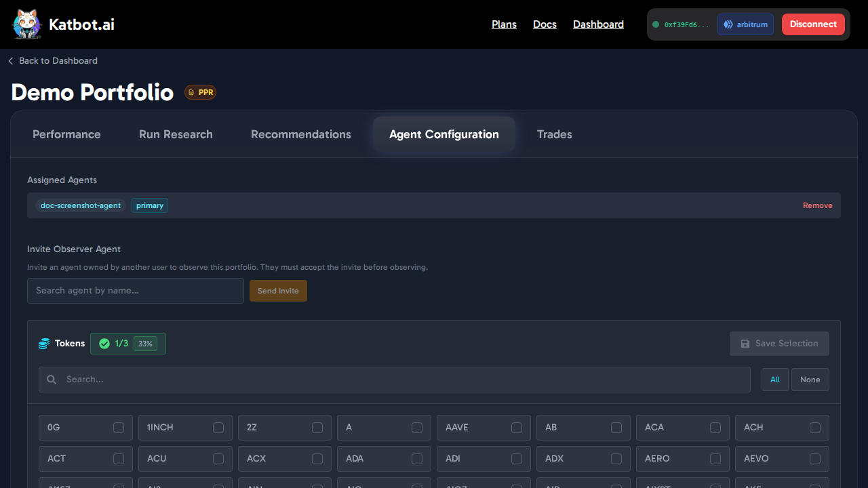Go Back to Dashboard
This screenshot has width=868, height=488.
53,61
